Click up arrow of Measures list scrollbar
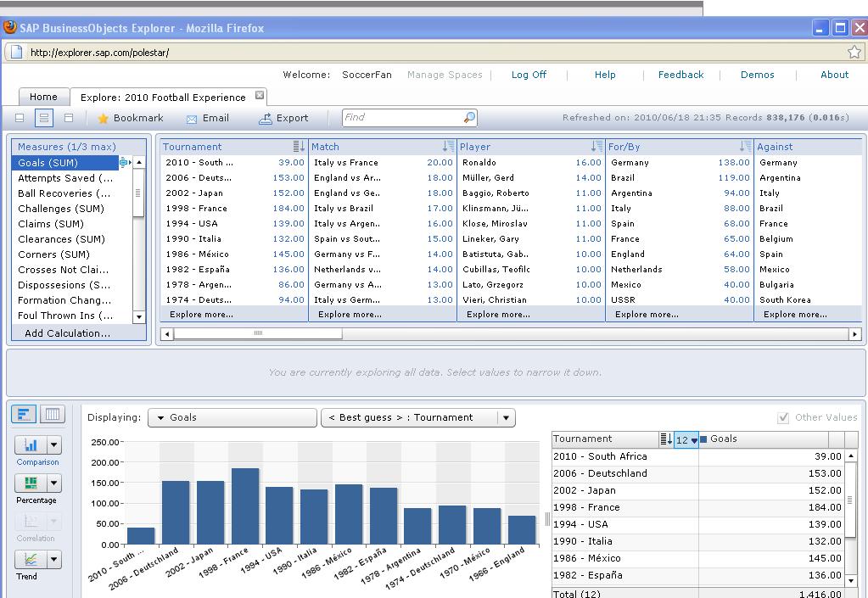Screen dimensions: 868x598 tap(139, 162)
